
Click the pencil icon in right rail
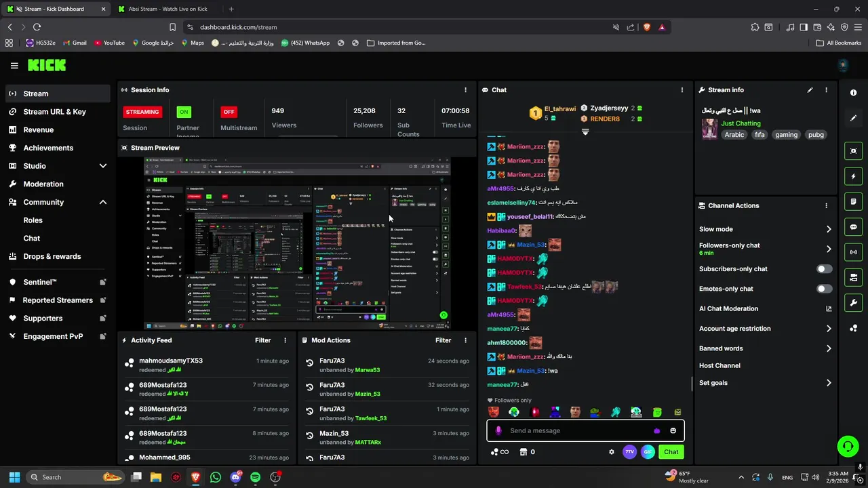point(854,118)
